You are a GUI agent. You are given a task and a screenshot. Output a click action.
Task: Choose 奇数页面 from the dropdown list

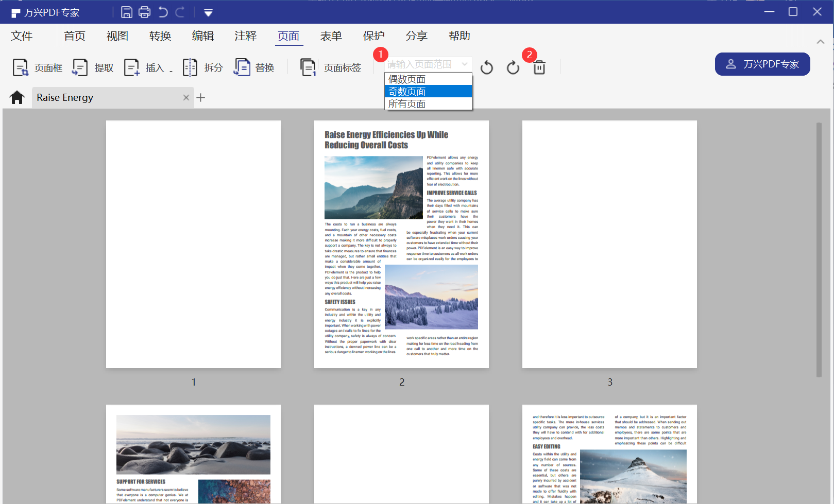[428, 92]
